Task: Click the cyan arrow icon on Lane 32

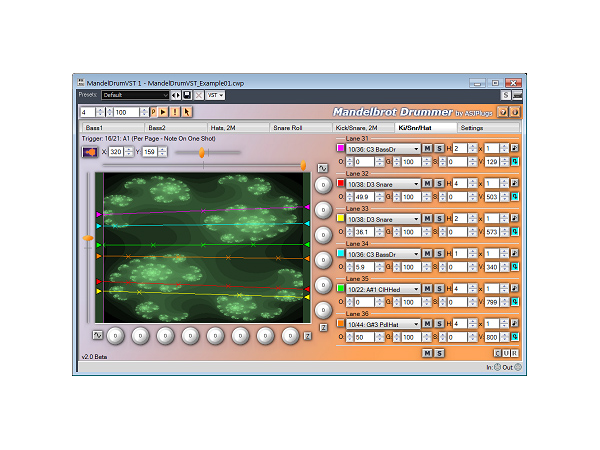Action: click(515, 197)
